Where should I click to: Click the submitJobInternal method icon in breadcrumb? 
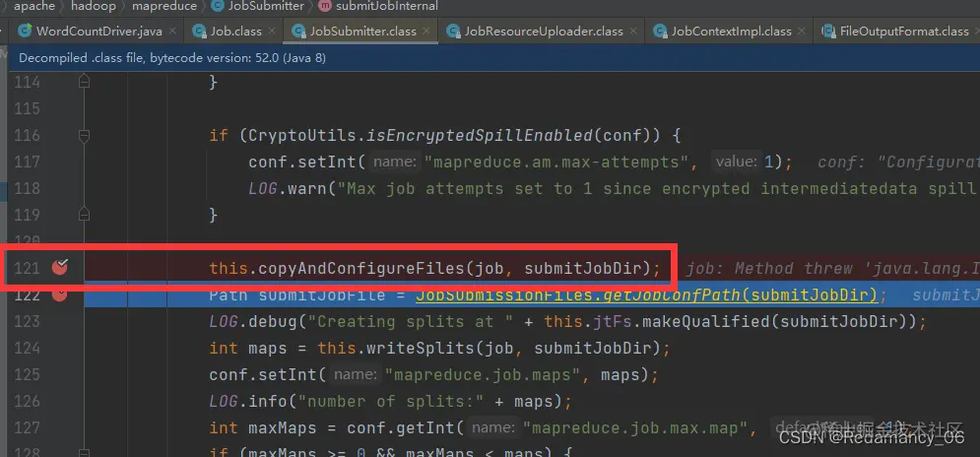point(325,6)
